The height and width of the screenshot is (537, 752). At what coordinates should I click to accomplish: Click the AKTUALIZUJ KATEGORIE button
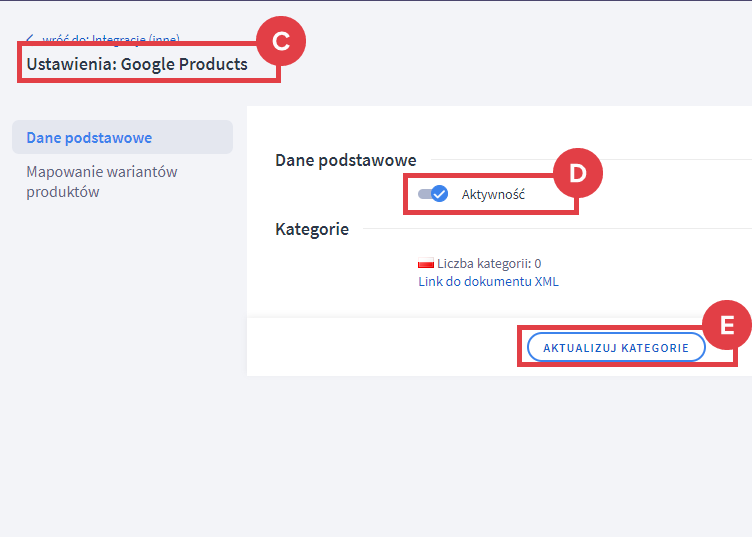pos(616,348)
